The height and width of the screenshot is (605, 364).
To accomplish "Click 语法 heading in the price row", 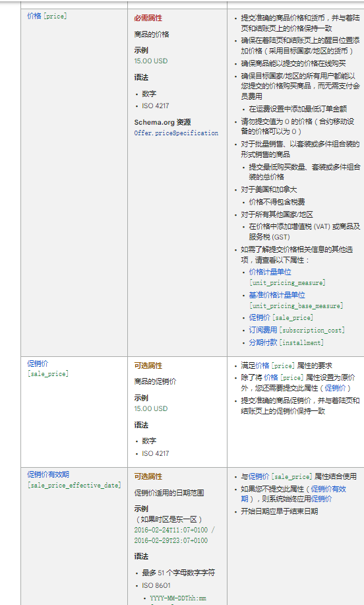I will click(x=141, y=77).
